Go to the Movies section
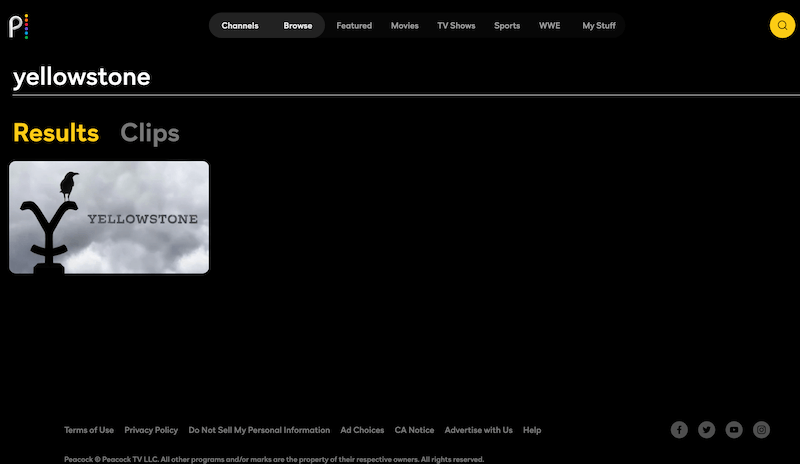800x464 pixels. tap(405, 25)
